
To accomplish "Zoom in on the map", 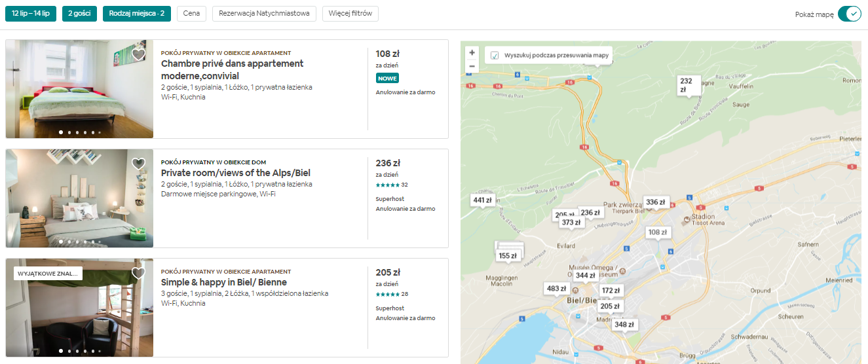I will coord(472,53).
